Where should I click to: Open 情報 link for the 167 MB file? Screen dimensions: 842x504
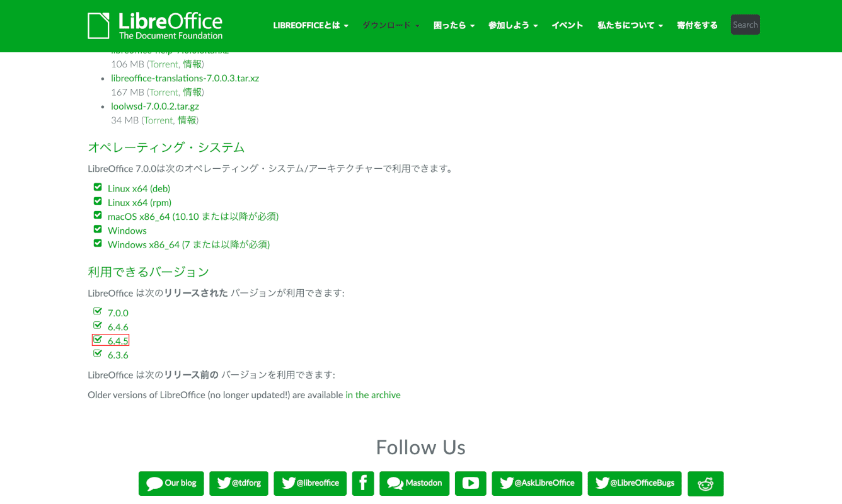[192, 92]
